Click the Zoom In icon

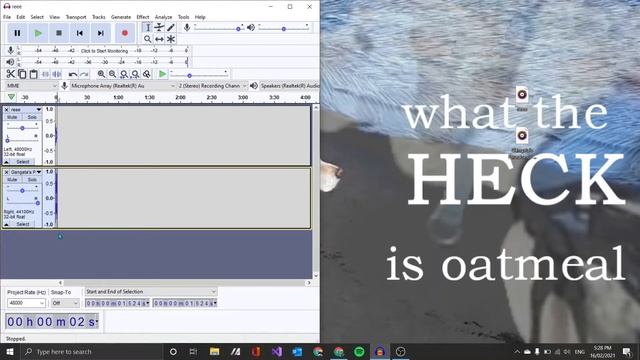coord(101,74)
